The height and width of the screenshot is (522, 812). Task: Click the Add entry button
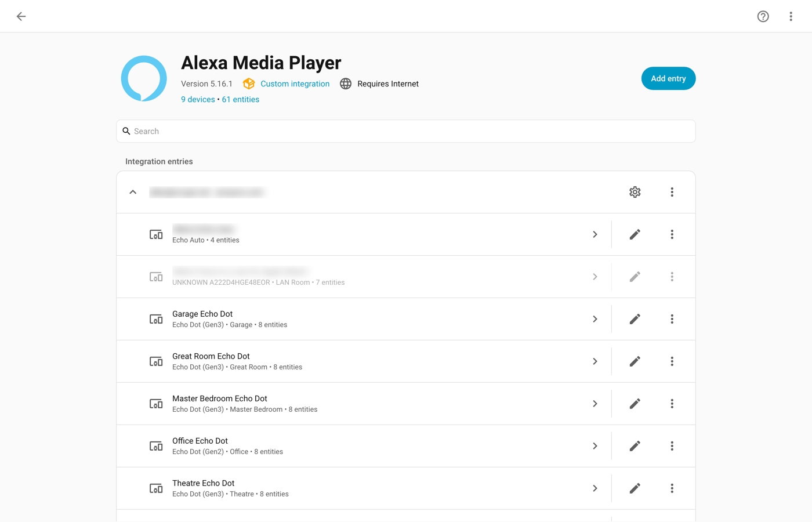click(x=668, y=78)
